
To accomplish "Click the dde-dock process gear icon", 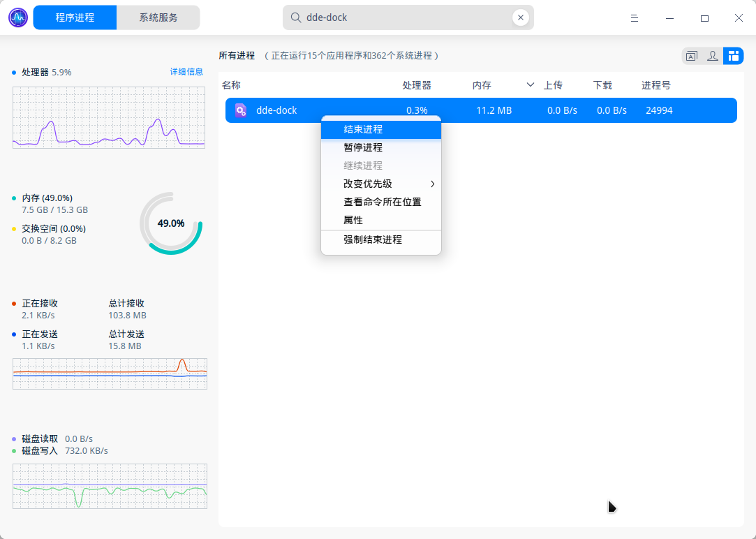I will pyautogui.click(x=240, y=110).
